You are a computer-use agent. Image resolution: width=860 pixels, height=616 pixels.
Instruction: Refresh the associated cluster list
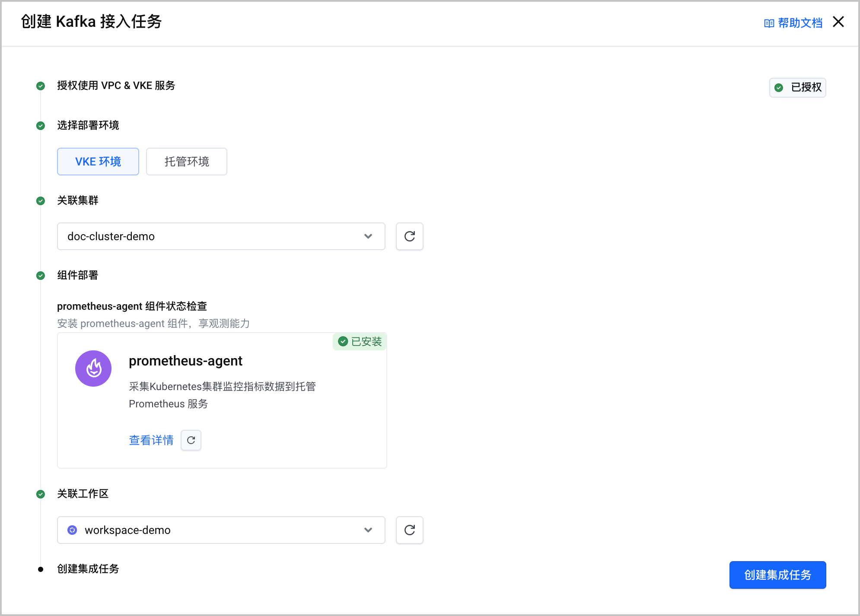pyautogui.click(x=409, y=236)
